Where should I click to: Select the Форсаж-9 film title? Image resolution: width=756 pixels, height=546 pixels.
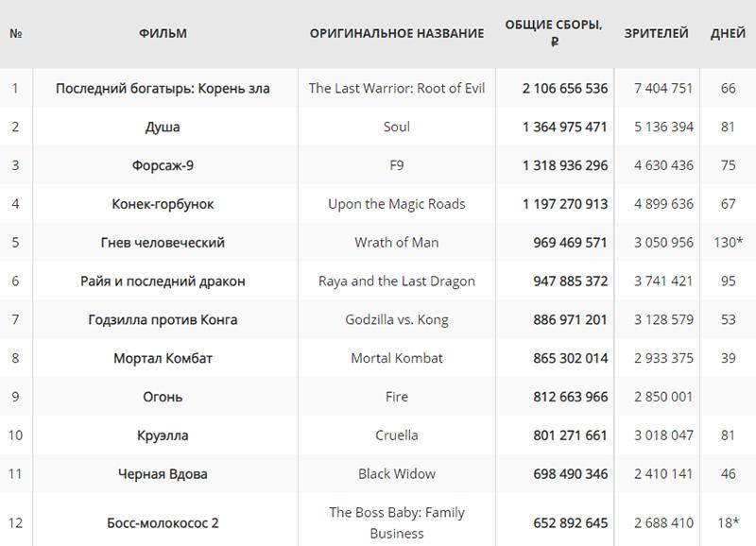click(x=163, y=165)
